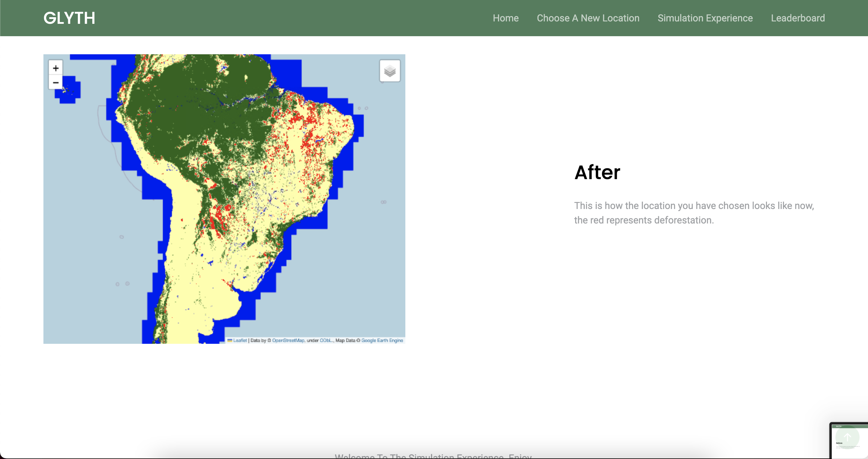Image resolution: width=868 pixels, height=459 pixels.
Task: Open the map layers control
Action: [x=390, y=71]
